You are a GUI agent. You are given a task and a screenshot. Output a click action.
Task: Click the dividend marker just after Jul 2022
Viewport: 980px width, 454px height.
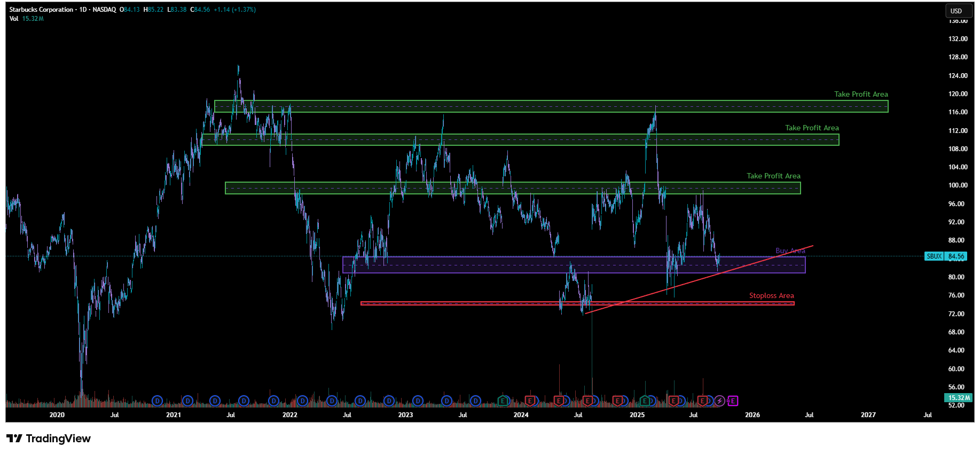360,401
